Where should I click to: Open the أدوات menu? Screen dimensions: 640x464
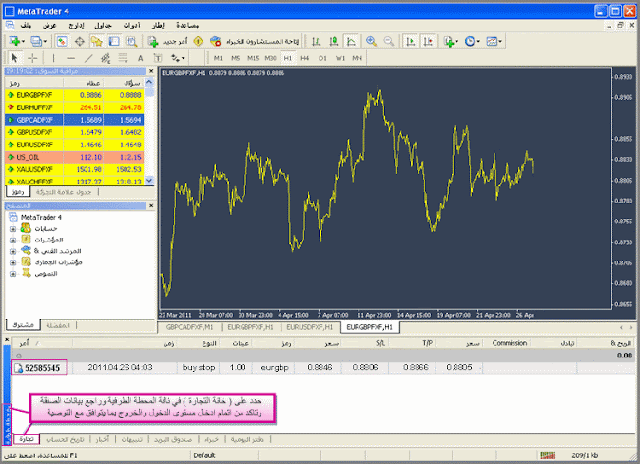[x=132, y=25]
